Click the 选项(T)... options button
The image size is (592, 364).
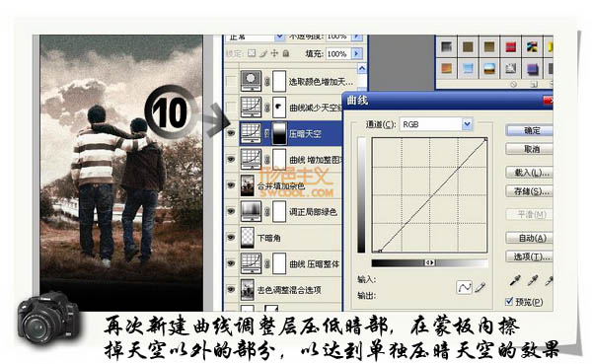tap(529, 256)
